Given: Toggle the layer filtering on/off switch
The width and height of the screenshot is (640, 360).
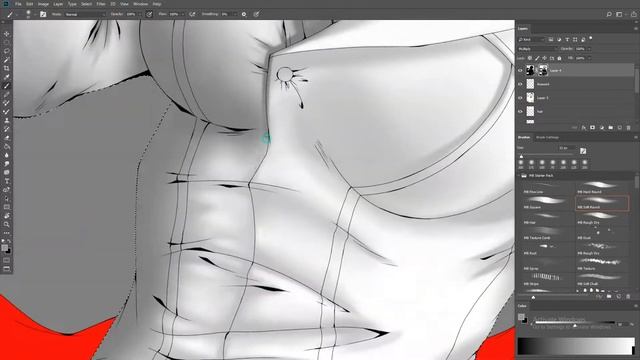Looking at the screenshot, I should [591, 38].
